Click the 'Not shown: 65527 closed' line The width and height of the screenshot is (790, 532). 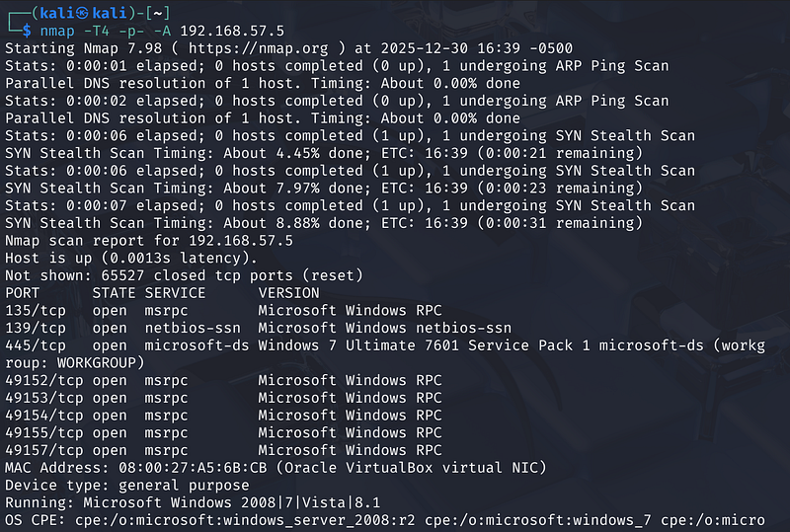pos(184,275)
